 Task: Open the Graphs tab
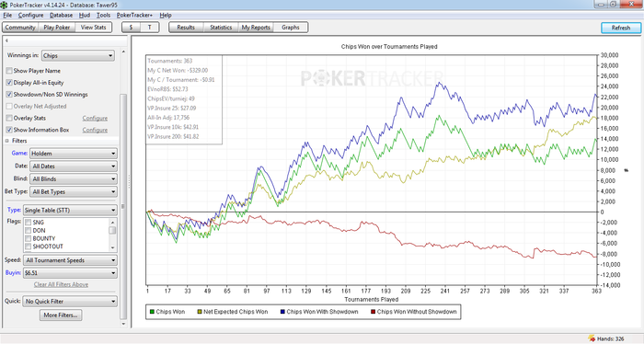(291, 28)
